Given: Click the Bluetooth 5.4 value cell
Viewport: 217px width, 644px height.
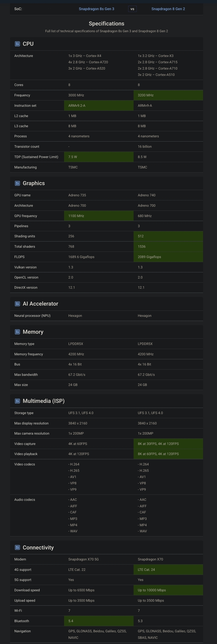Looking at the screenshot, I should click(99, 621).
